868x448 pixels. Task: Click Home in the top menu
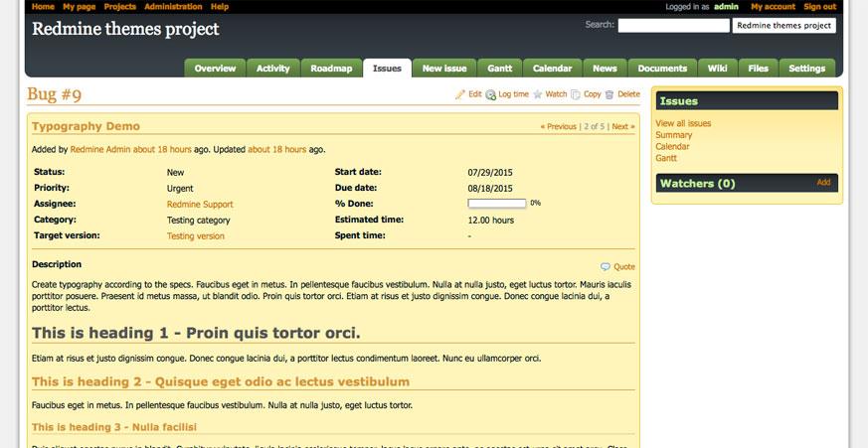coord(43,7)
